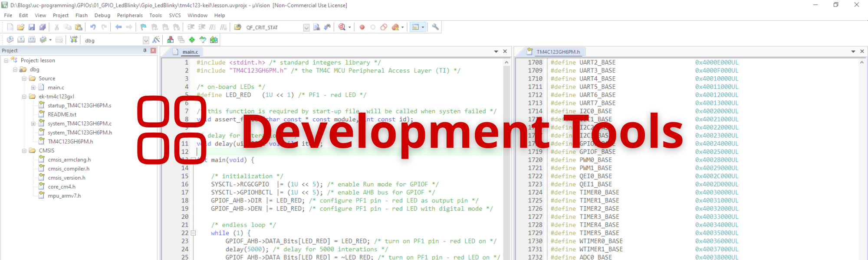Toggle bookmark with the flag icon
This screenshot has width=868, height=260.
(x=143, y=27)
